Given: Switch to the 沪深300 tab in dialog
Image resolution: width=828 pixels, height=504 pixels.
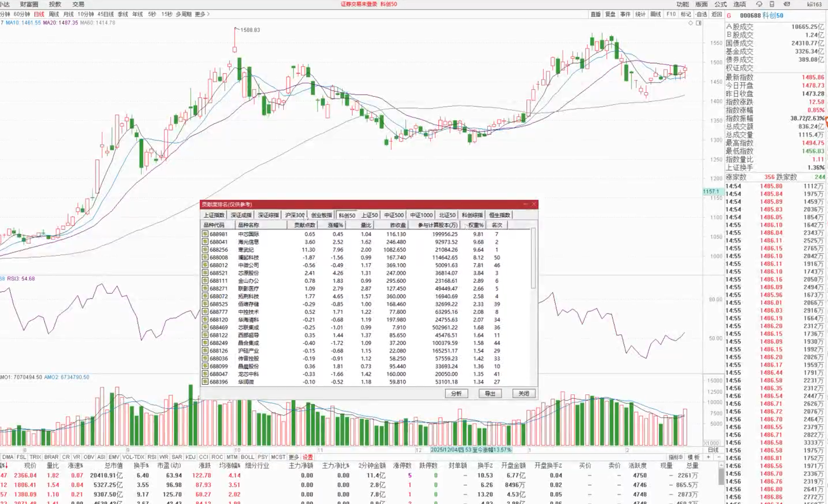Looking at the screenshot, I should 295,215.
